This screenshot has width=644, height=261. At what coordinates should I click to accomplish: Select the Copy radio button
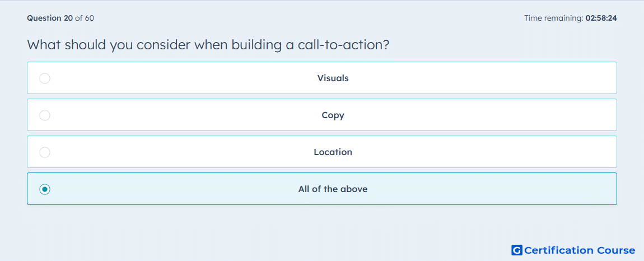(x=45, y=115)
